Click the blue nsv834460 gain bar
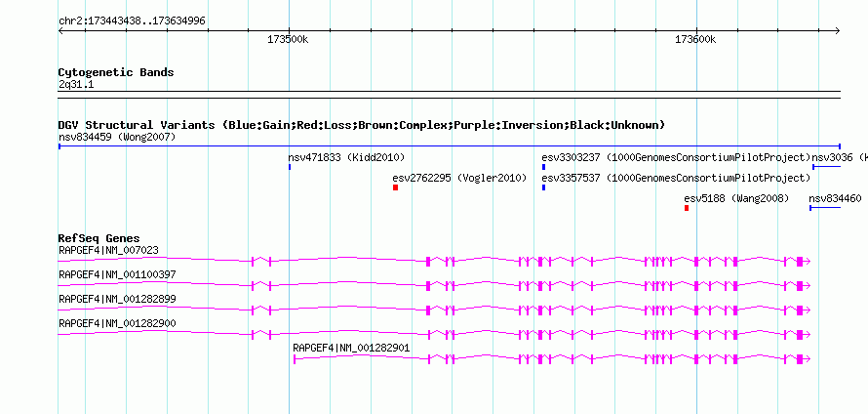Screen dimensions: 868x414 pyautogui.click(x=825, y=208)
